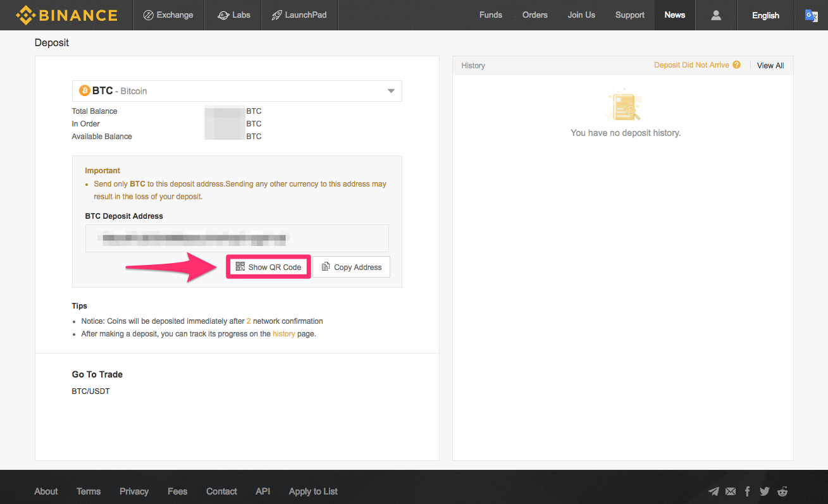Screen dimensions: 828x504
Task: Open the Support page
Action: [x=630, y=15]
